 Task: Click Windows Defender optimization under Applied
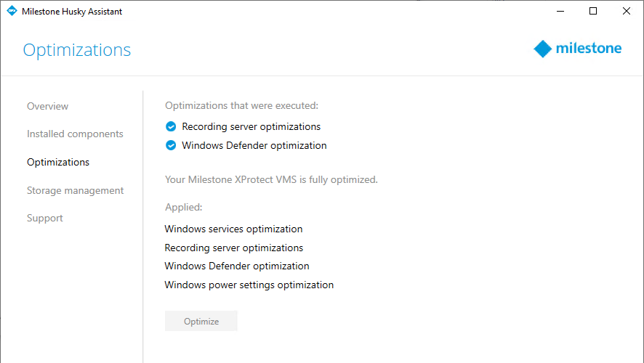pyautogui.click(x=237, y=266)
